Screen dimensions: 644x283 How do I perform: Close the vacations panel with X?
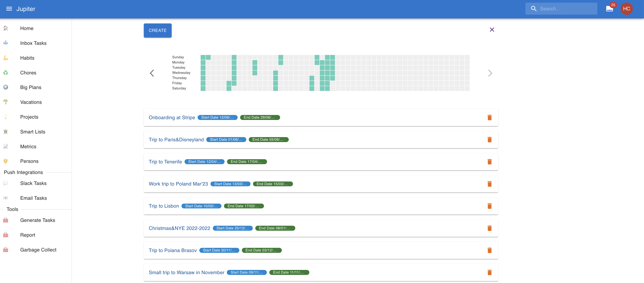492,30
